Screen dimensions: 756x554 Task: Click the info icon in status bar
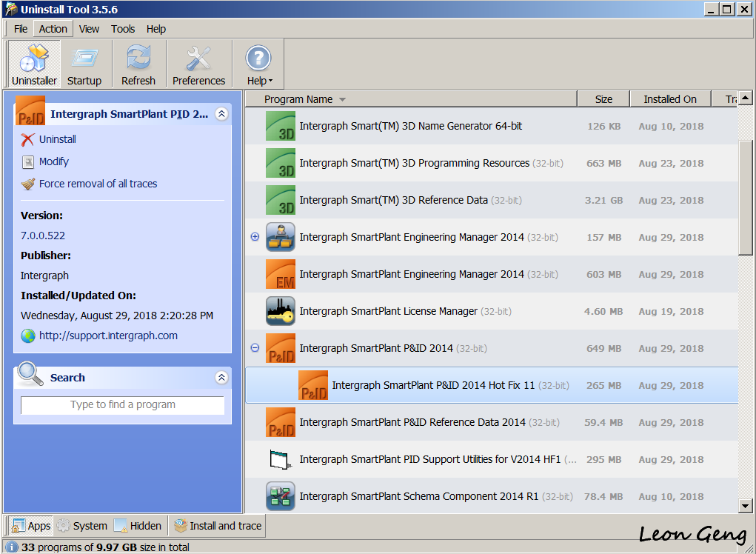tap(12, 547)
